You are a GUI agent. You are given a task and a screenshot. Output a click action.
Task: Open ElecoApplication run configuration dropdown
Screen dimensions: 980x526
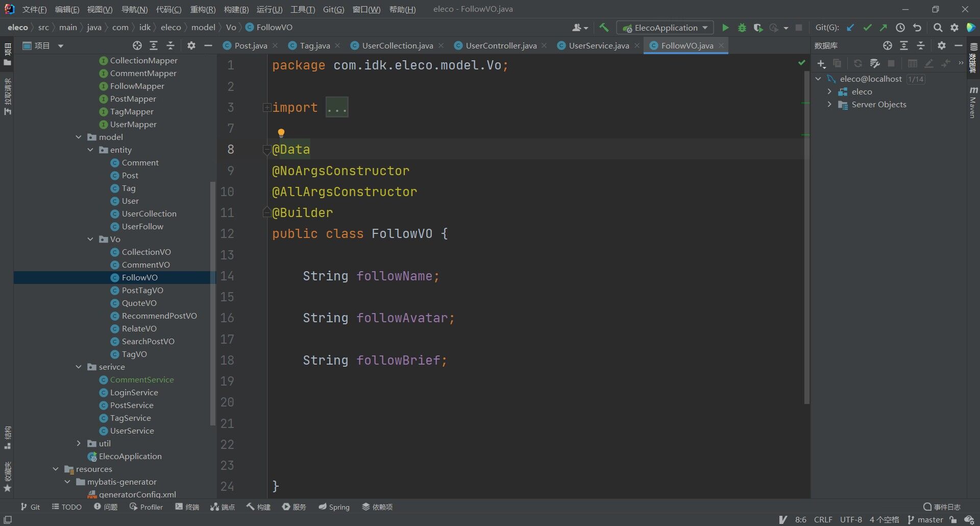pos(665,28)
